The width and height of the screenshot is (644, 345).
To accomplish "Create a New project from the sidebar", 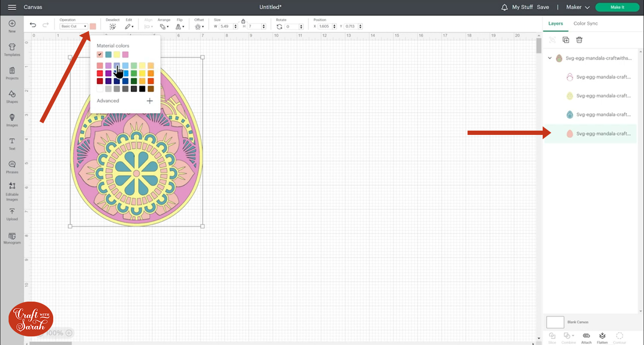I will click(12, 26).
